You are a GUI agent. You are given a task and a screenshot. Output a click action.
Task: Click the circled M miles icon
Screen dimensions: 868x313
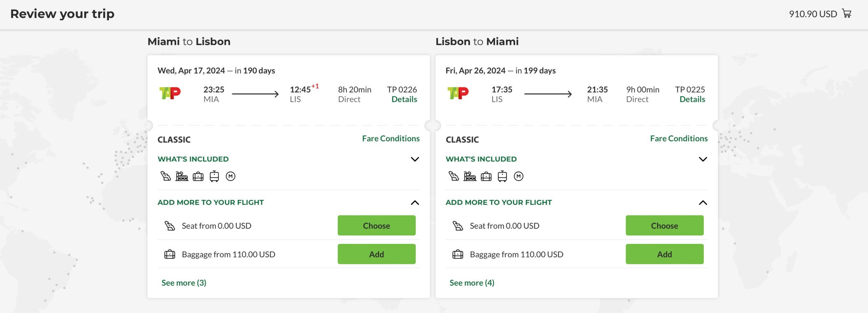[230, 176]
